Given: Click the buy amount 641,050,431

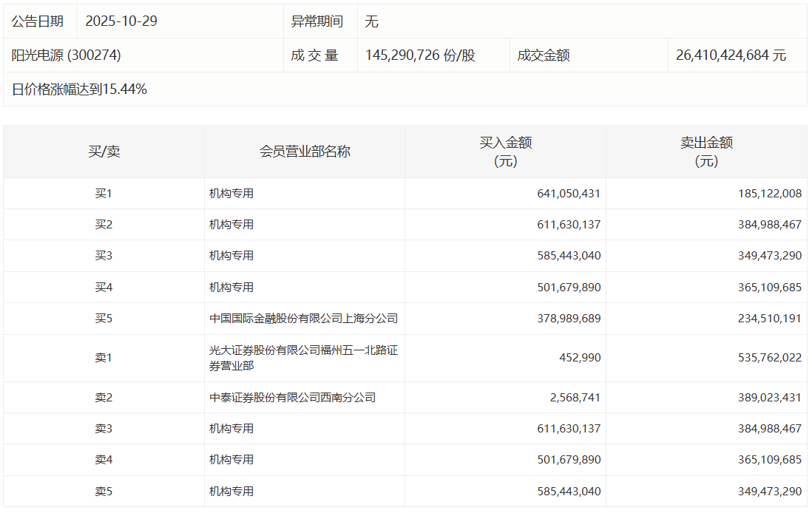Looking at the screenshot, I should click(x=569, y=194).
